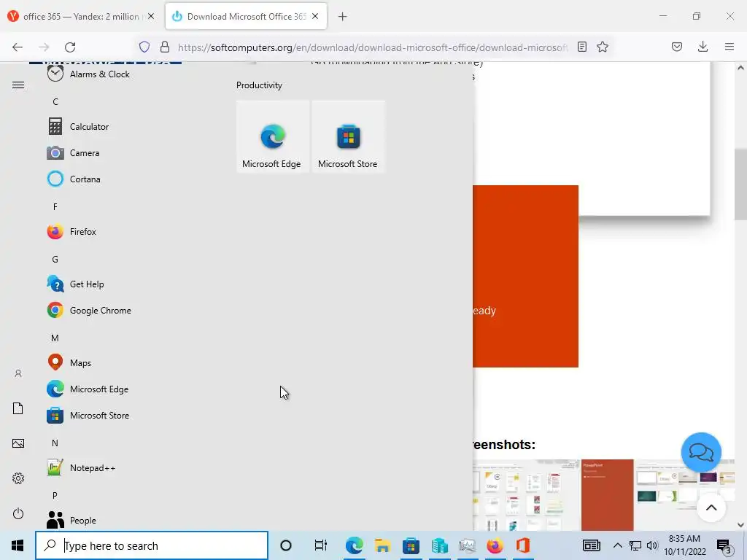Image resolution: width=747 pixels, height=560 pixels.
Task: Open Microsoft Store in the app list
Action: (x=88, y=415)
